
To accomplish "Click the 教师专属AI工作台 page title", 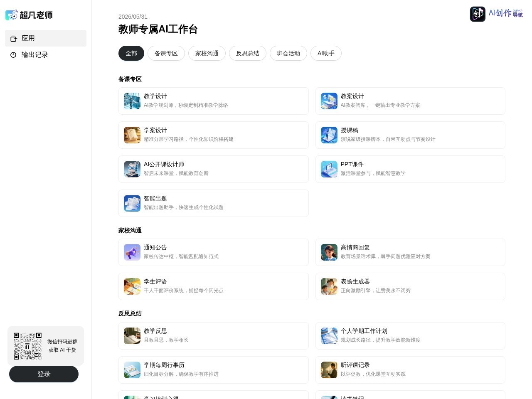I will point(158,29).
